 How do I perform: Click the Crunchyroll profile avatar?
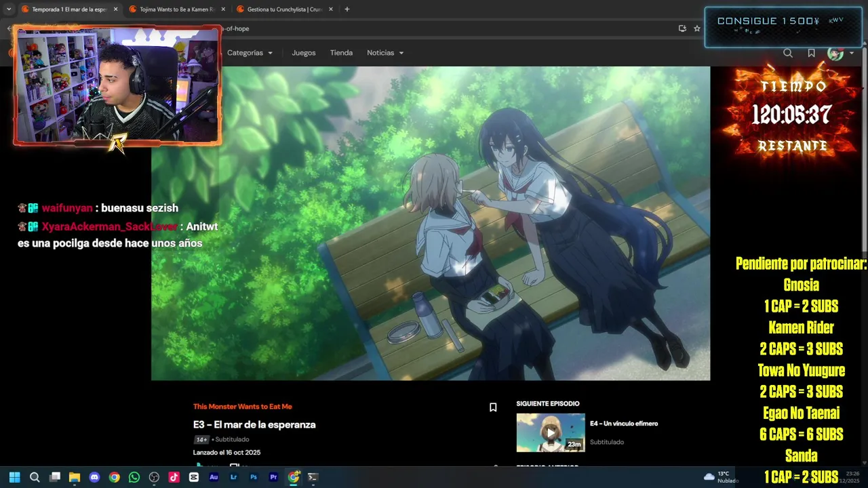(835, 53)
